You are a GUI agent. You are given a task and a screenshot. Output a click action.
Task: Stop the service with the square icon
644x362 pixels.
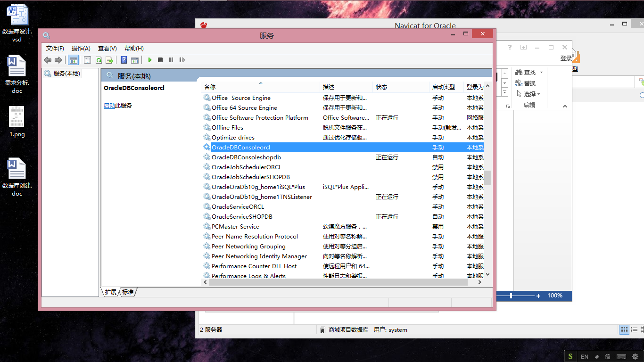tap(160, 60)
